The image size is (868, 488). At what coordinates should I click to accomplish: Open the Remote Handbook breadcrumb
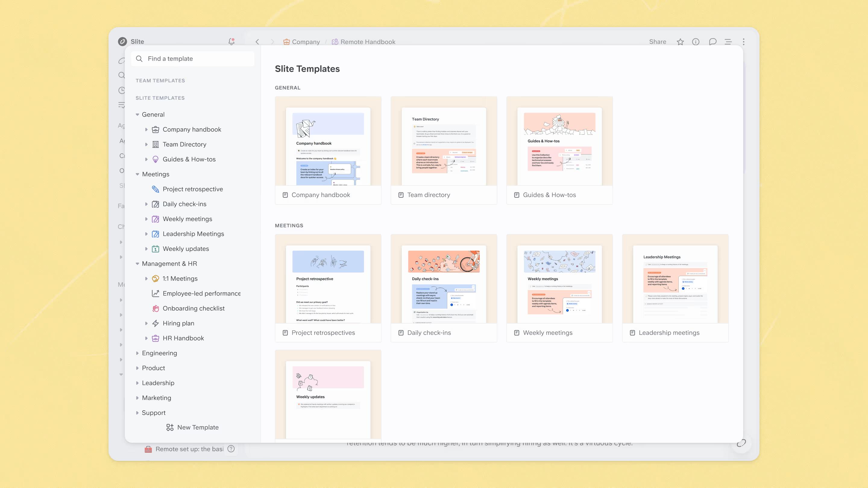click(363, 42)
